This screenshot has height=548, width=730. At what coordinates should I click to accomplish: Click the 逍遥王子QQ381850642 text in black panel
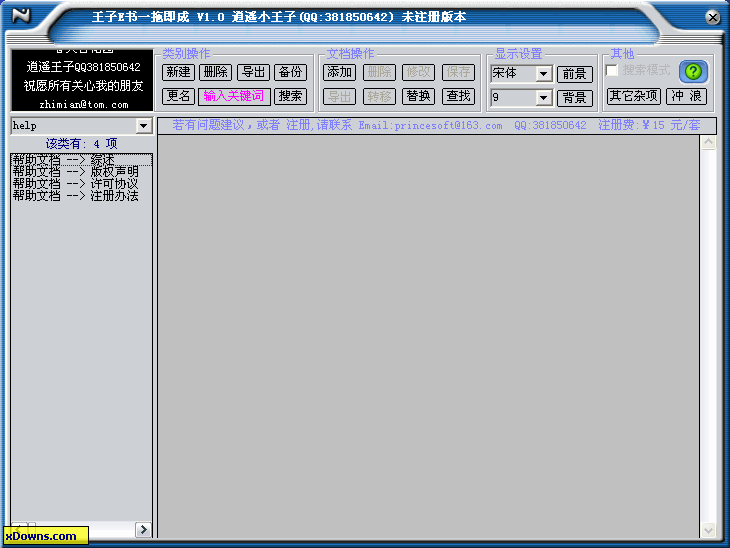pos(83,67)
